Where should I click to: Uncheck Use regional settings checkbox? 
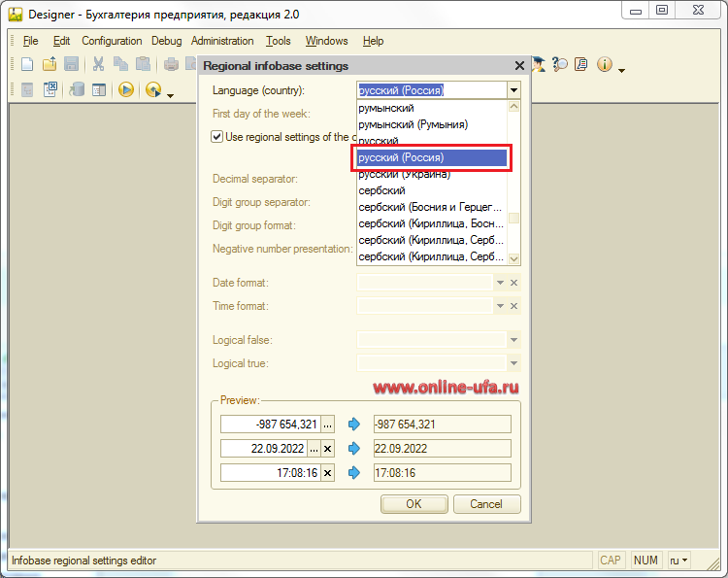click(216, 137)
